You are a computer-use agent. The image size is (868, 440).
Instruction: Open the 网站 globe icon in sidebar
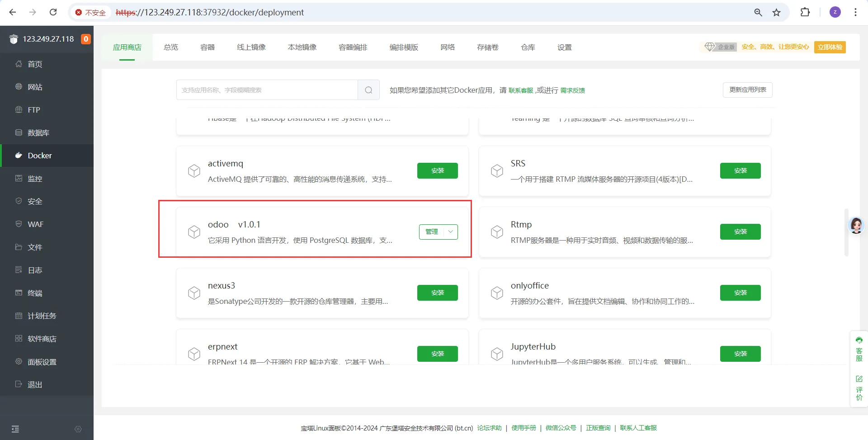19,86
